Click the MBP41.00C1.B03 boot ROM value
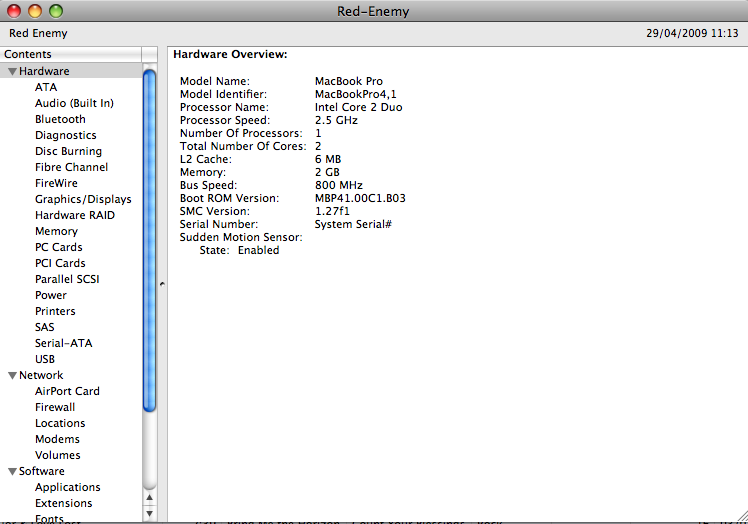 (360, 199)
